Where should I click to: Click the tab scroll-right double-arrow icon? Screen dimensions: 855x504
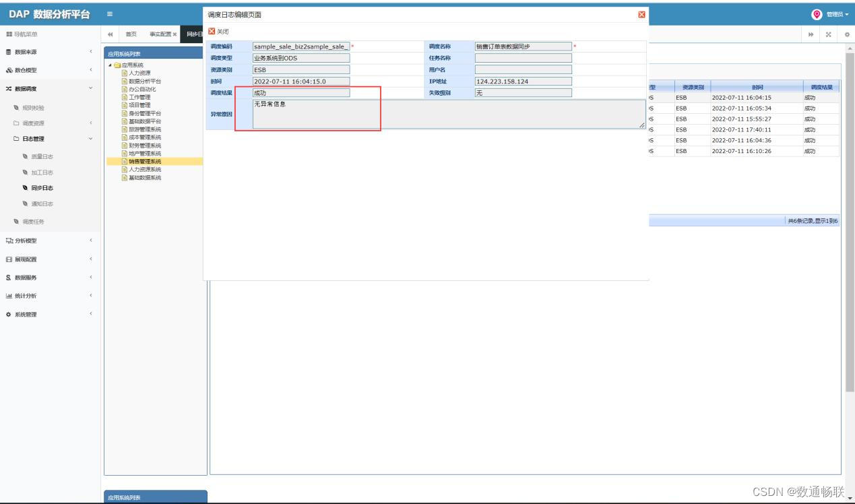pyautogui.click(x=811, y=34)
